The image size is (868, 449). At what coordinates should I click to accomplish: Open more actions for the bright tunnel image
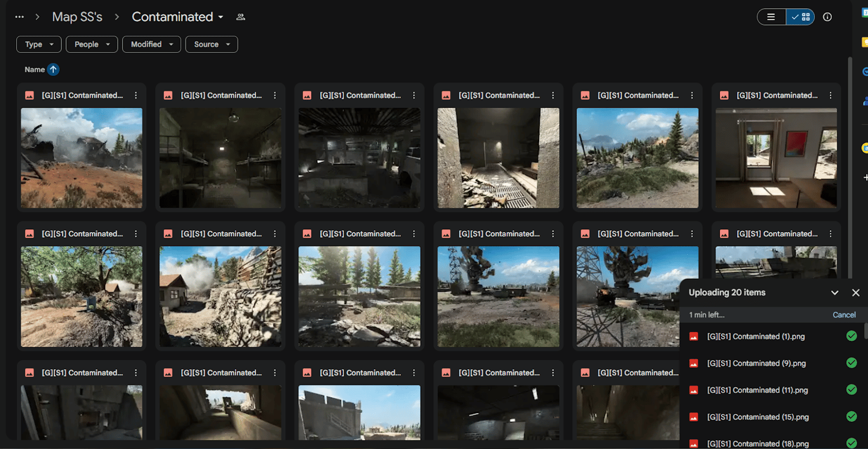click(275, 373)
